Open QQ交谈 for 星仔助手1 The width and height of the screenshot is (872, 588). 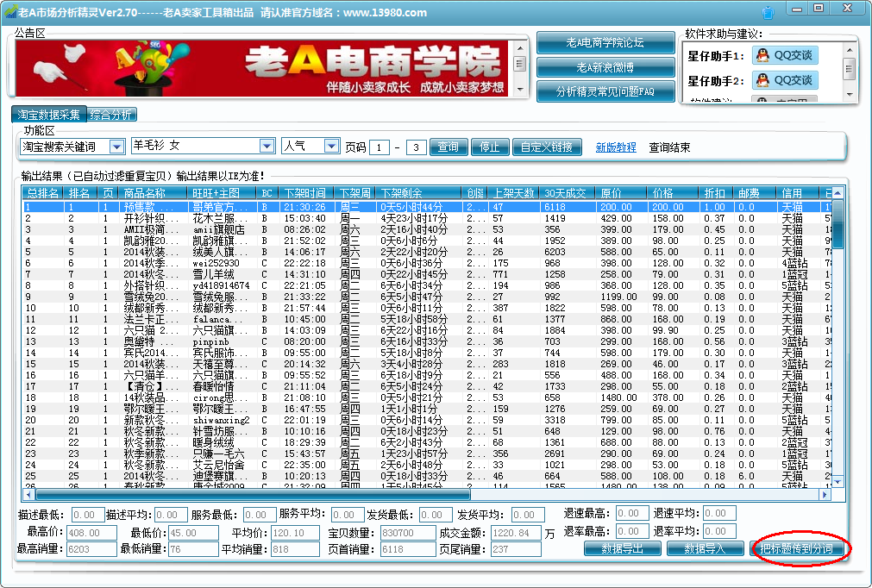785,55
